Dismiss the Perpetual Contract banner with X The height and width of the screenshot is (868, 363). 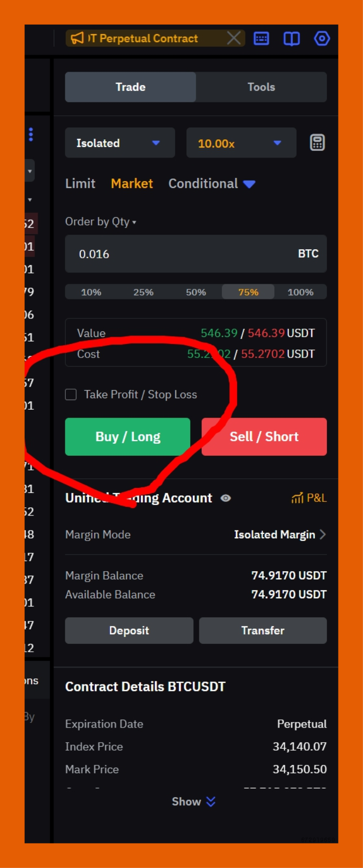tap(233, 38)
